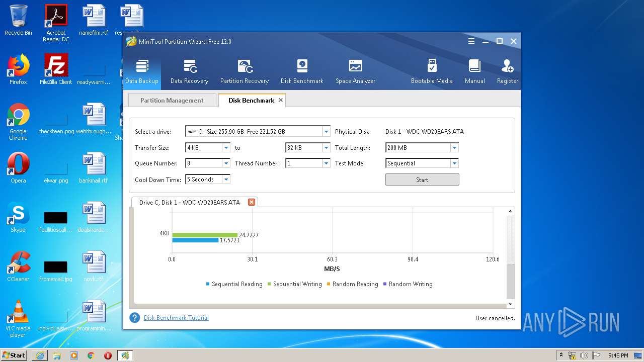The height and width of the screenshot is (362, 644).
Task: Open the Disk Benchmark toolbar icon
Action: (301, 70)
